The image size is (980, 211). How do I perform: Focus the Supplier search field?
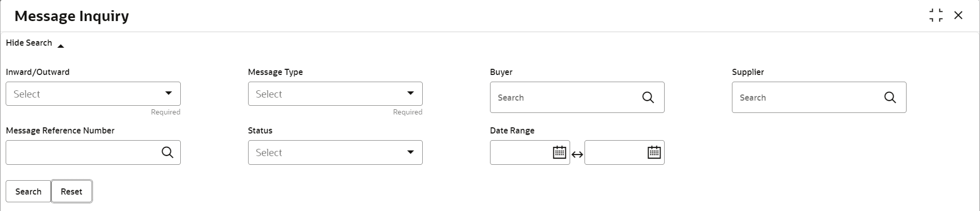click(x=807, y=98)
